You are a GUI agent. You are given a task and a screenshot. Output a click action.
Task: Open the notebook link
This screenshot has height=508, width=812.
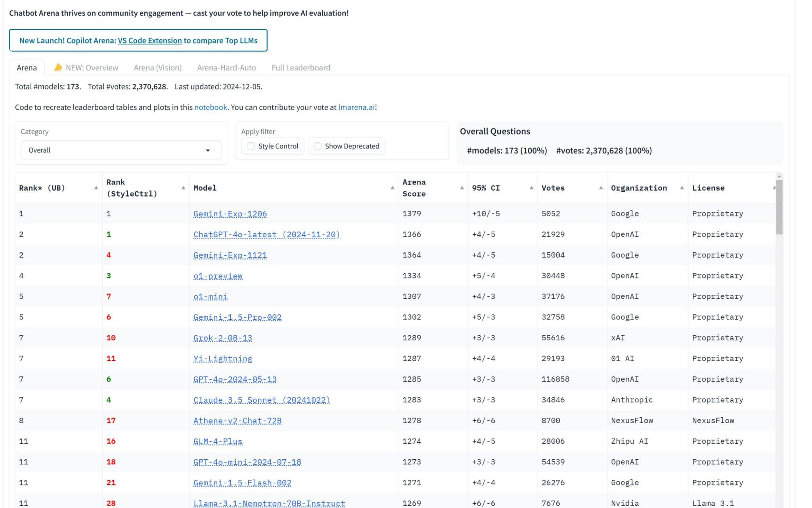coord(211,107)
